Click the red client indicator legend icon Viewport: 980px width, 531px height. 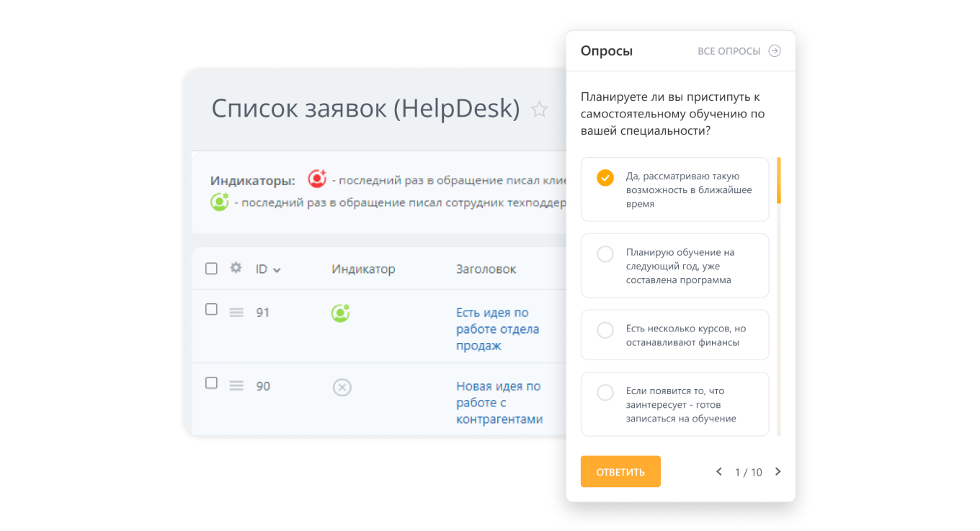click(x=317, y=179)
